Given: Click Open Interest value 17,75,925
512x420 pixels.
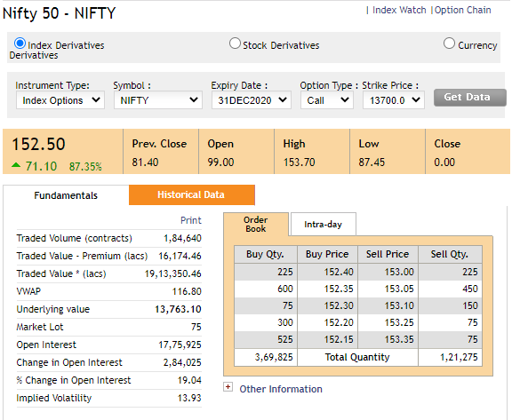Looking at the screenshot, I should coord(180,345).
